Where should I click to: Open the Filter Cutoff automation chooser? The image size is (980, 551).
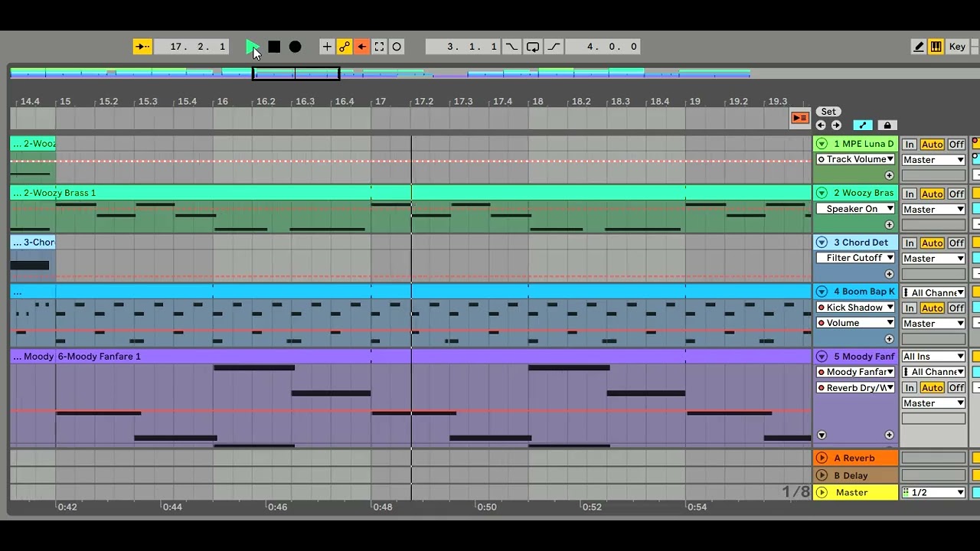pyautogui.click(x=856, y=258)
